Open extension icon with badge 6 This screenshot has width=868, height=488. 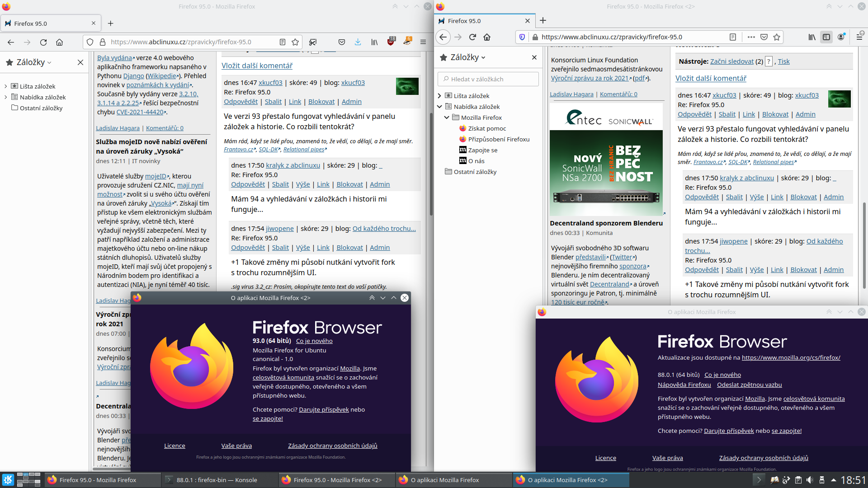tap(407, 42)
